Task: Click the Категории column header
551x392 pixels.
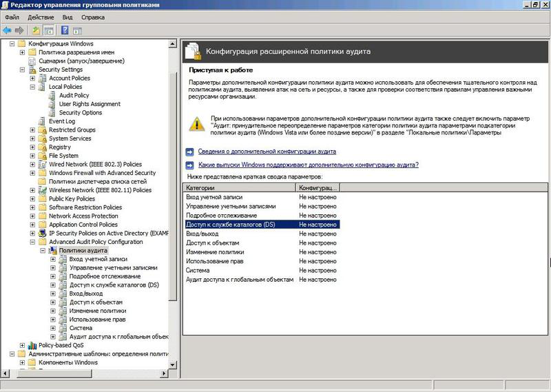Action: pyautogui.click(x=239, y=188)
